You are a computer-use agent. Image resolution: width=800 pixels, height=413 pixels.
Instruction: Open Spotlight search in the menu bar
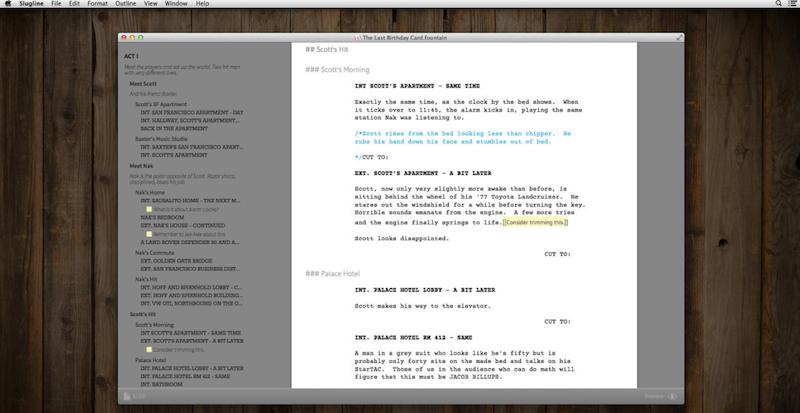point(779,3)
